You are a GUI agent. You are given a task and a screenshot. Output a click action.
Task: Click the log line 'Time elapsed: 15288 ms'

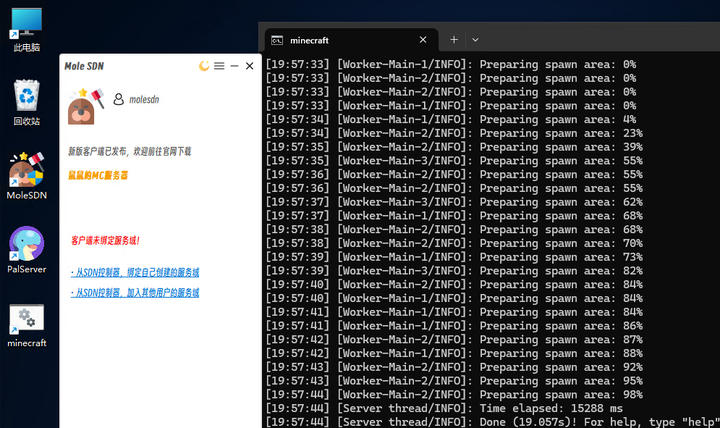click(x=444, y=408)
